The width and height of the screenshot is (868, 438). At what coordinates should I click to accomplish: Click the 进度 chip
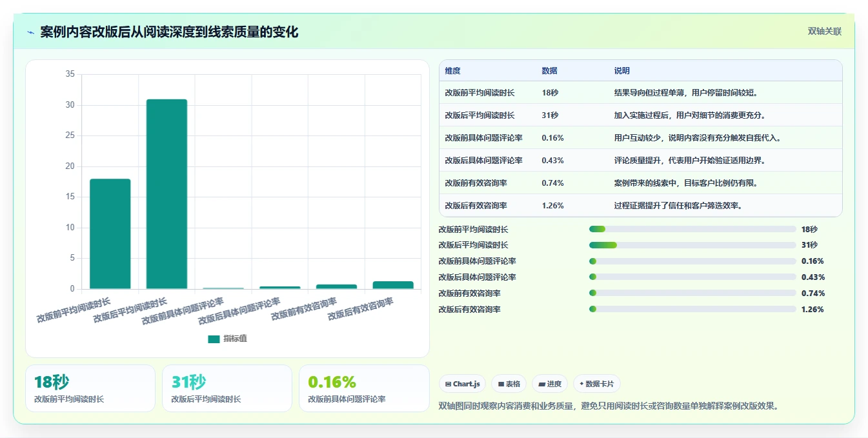coord(550,384)
